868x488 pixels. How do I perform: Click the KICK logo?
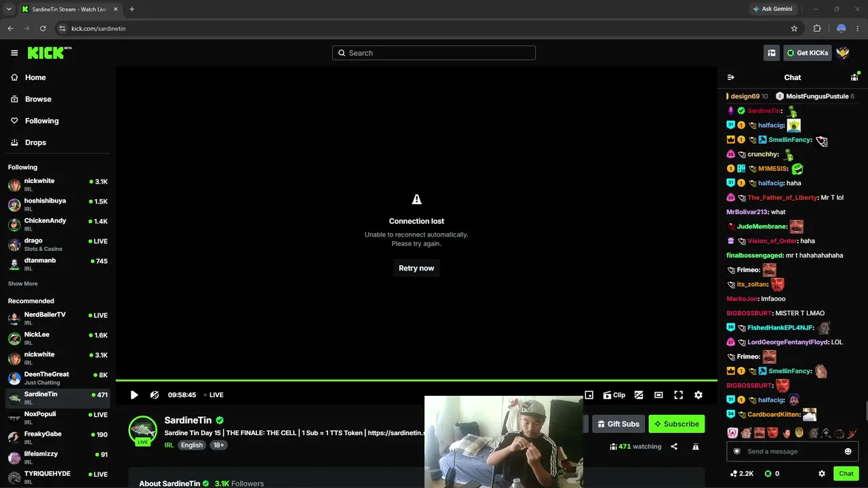50,53
